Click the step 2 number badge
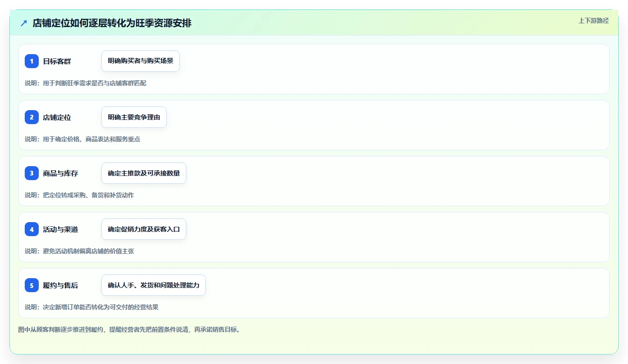Image resolution: width=628 pixels, height=364 pixels. pyautogui.click(x=32, y=117)
